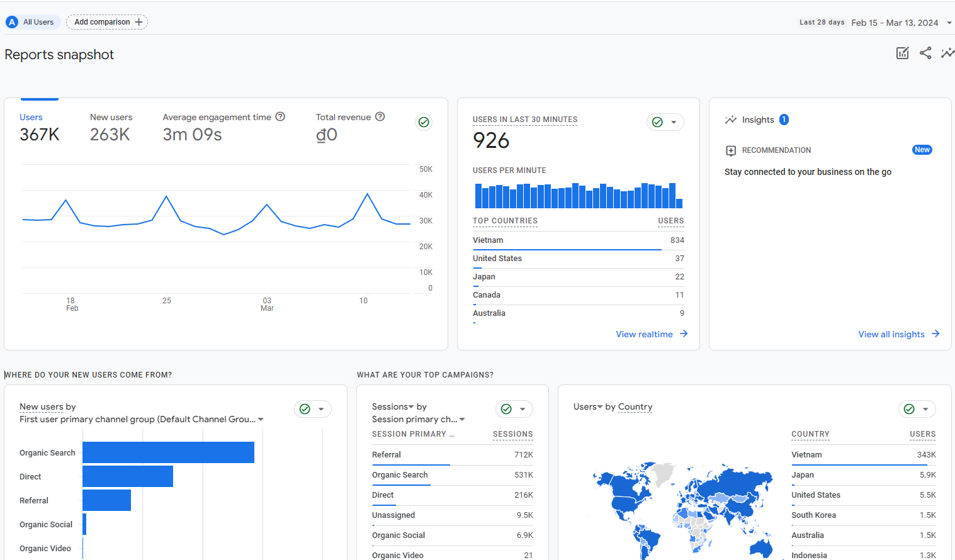955x560 pixels.
Task: Click the USERS IN LAST 30 MINUTES heading
Action: 525,120
